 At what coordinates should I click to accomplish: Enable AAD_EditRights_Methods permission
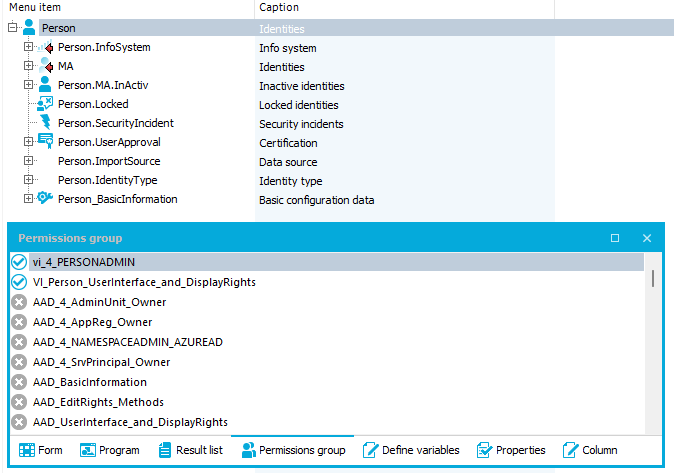pos(19,402)
